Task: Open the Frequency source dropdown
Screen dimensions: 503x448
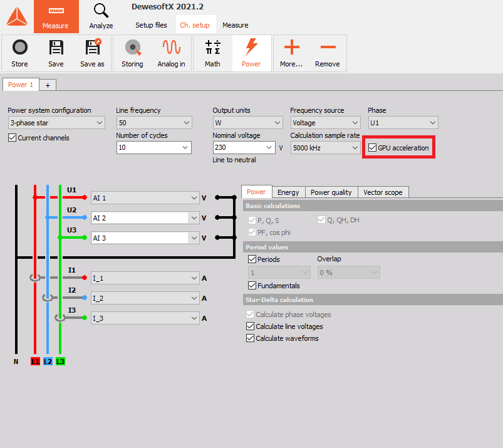Action: pos(325,123)
